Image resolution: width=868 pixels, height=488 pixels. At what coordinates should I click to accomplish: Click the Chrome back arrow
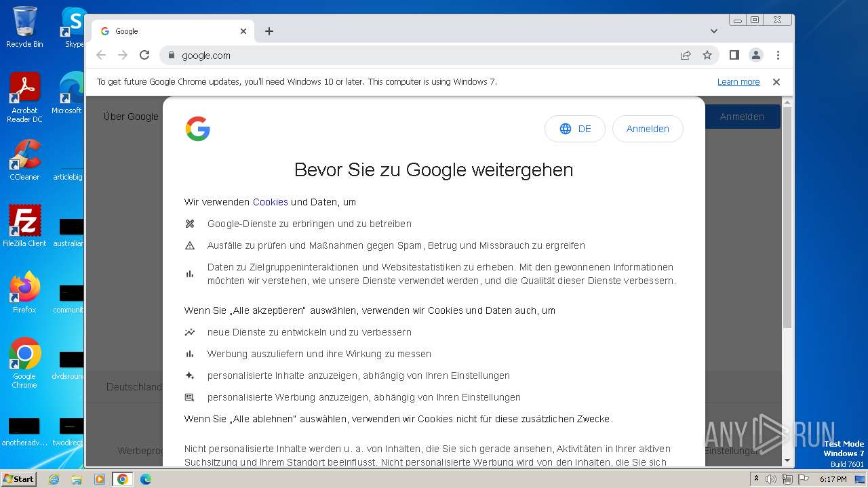tap(101, 56)
